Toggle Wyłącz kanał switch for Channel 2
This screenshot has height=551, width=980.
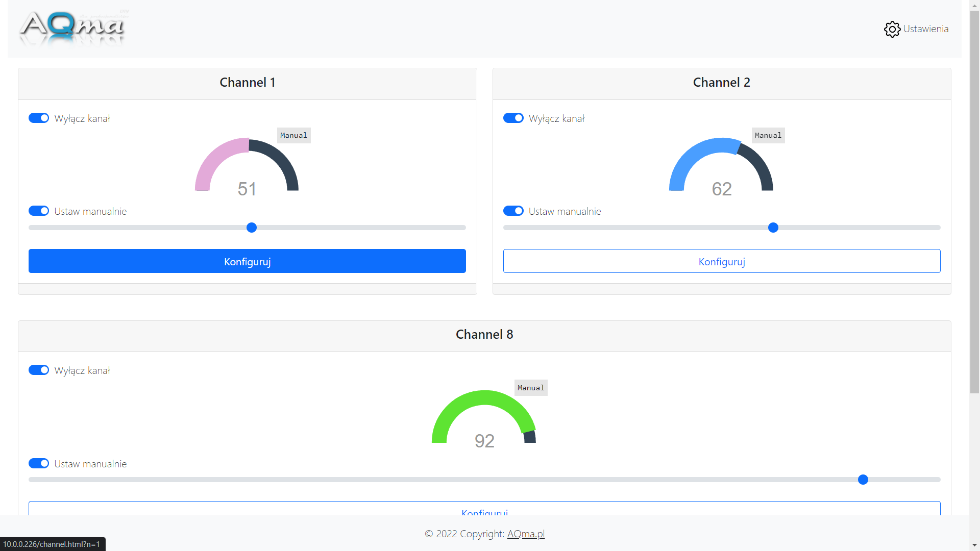(x=513, y=118)
